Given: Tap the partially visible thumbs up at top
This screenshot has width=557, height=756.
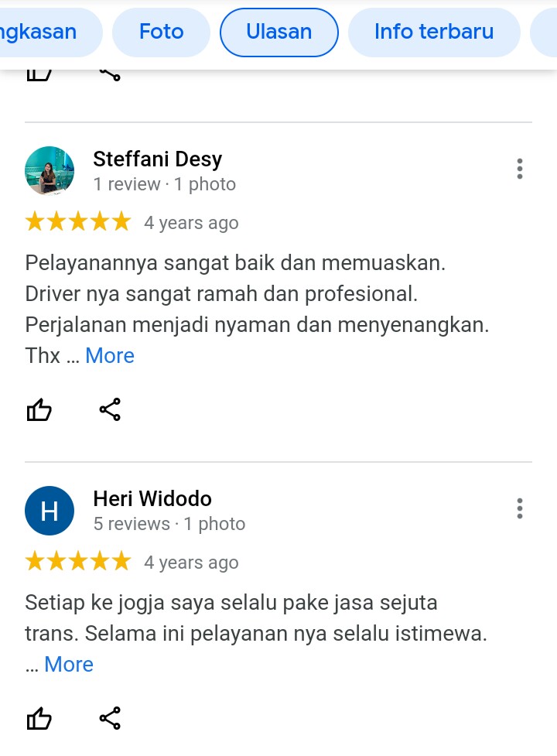Looking at the screenshot, I should click(39, 75).
